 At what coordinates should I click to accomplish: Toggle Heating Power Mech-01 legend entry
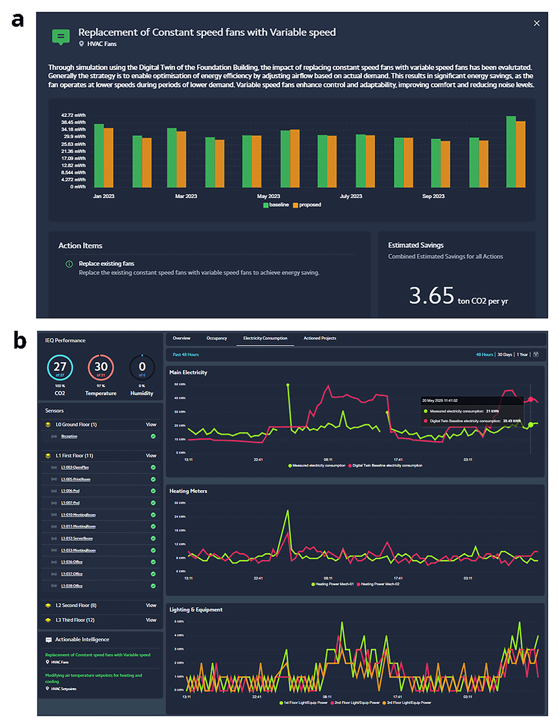[333, 584]
